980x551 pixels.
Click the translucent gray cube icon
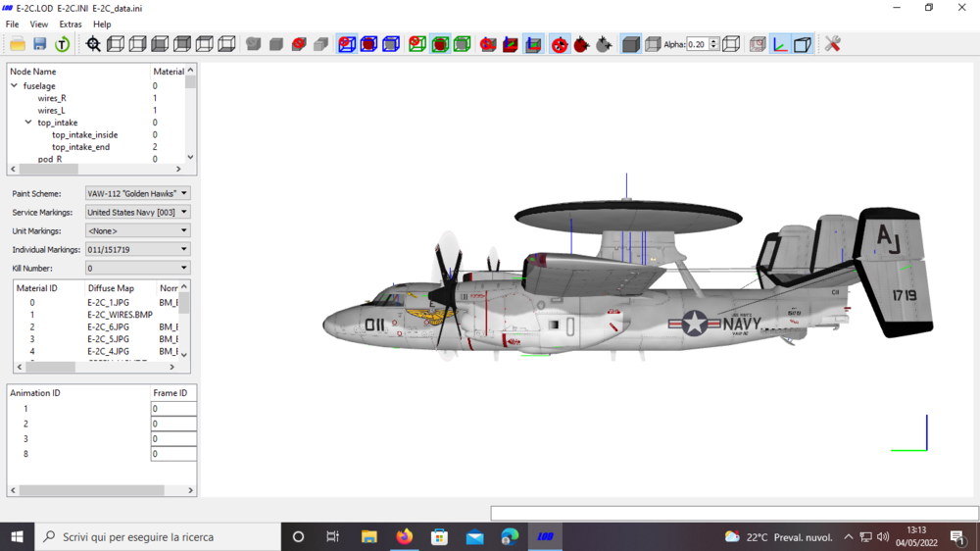[x=653, y=44]
